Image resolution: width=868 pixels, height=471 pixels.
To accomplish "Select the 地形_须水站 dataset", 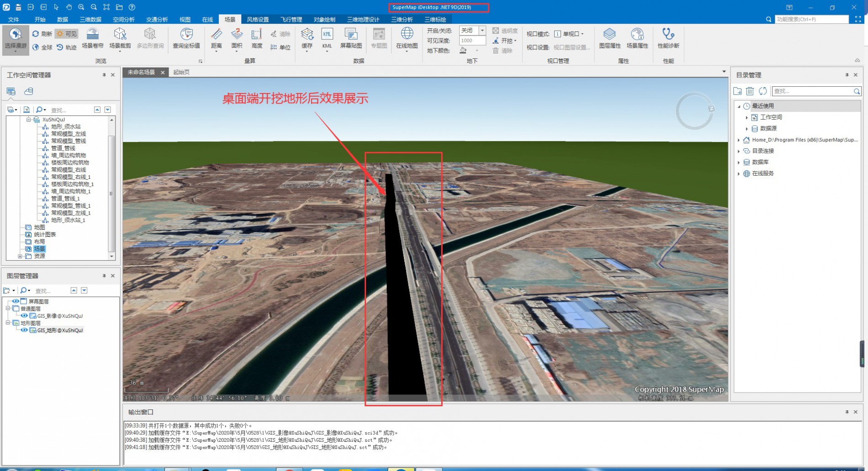I will (x=66, y=126).
